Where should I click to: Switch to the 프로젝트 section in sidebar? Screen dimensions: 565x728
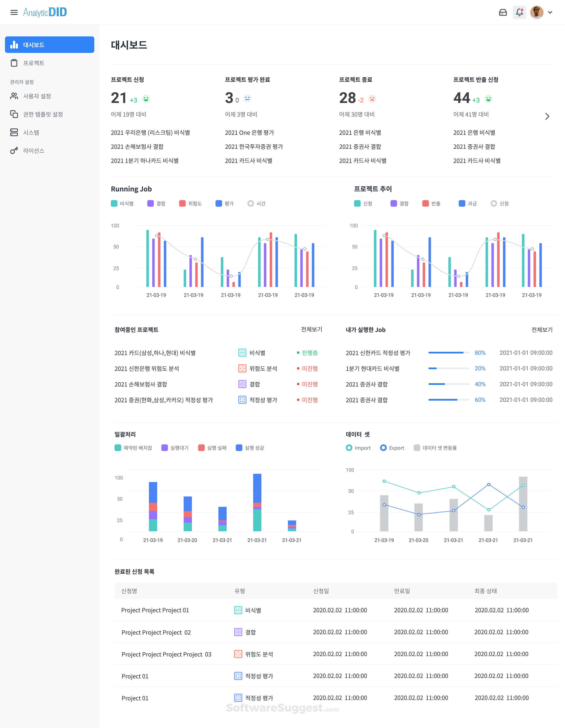click(x=33, y=63)
